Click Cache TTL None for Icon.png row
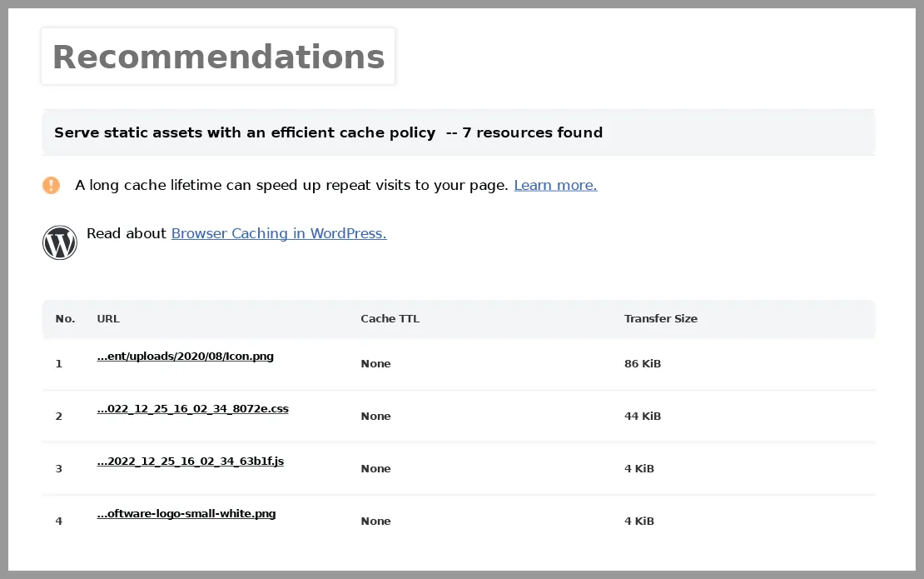This screenshot has height=579, width=924. (x=375, y=364)
